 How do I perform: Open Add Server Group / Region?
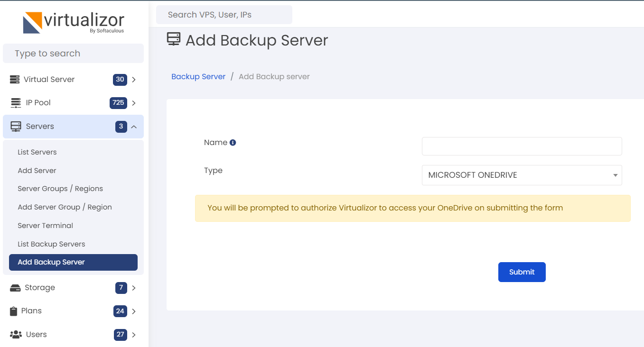pyautogui.click(x=65, y=207)
